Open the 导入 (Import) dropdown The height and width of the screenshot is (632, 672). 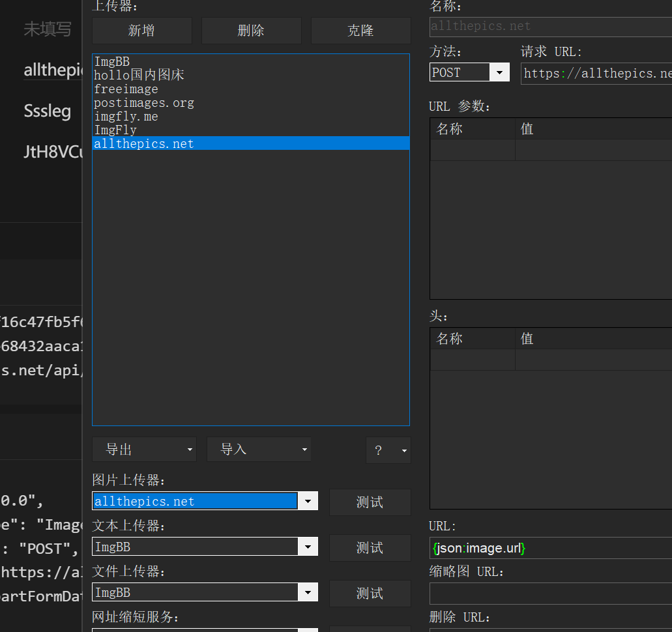pos(259,450)
